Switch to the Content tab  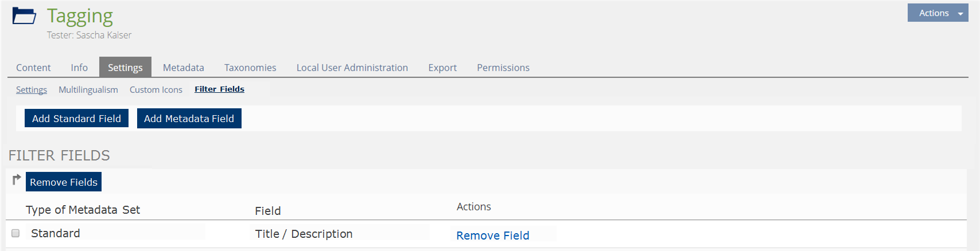coord(33,68)
